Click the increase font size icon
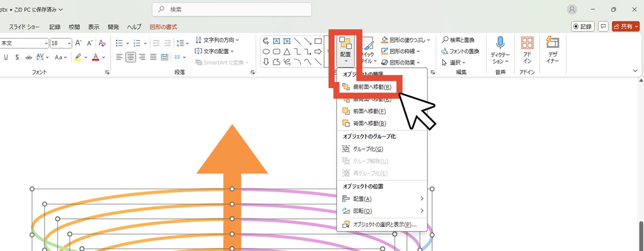This screenshot has width=644, height=251. [78, 43]
